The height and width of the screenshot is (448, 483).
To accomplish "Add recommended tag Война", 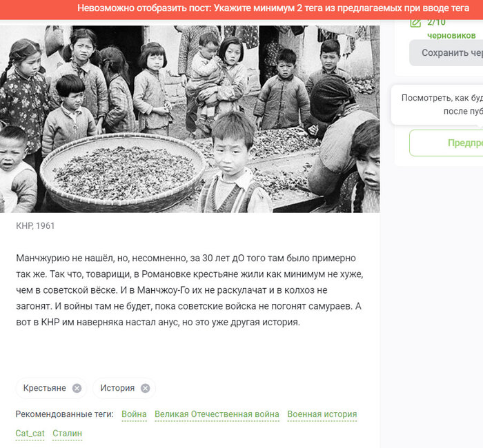I will (134, 414).
